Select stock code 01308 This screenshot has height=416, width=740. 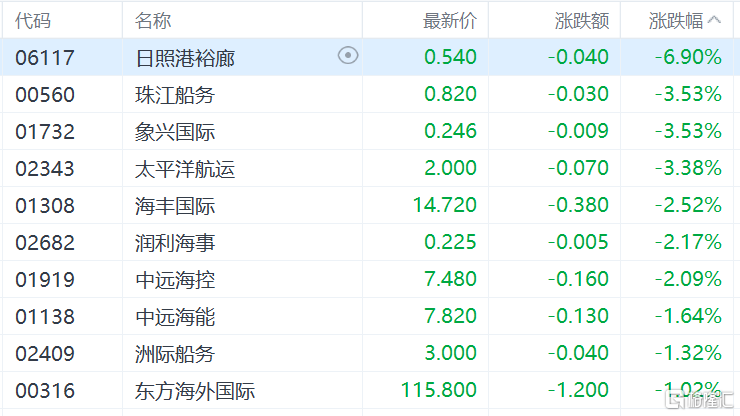[45, 205]
